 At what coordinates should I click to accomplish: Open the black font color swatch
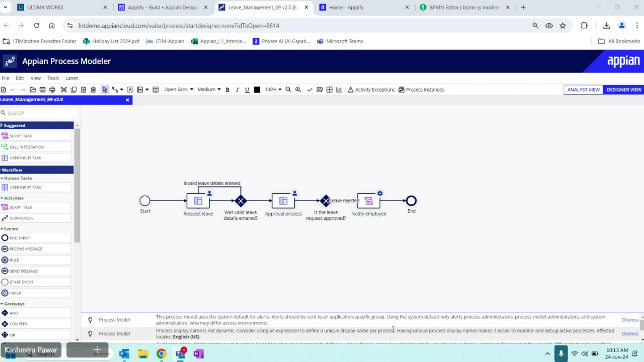(257, 90)
